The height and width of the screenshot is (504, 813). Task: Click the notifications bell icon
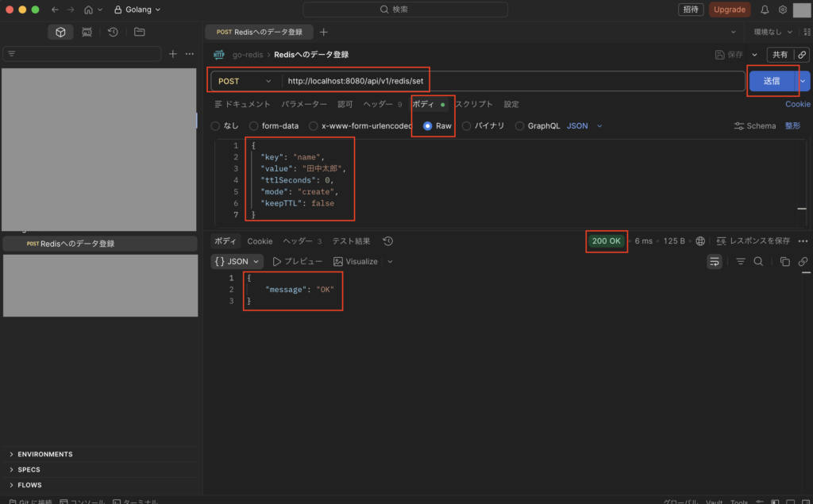[x=765, y=10]
